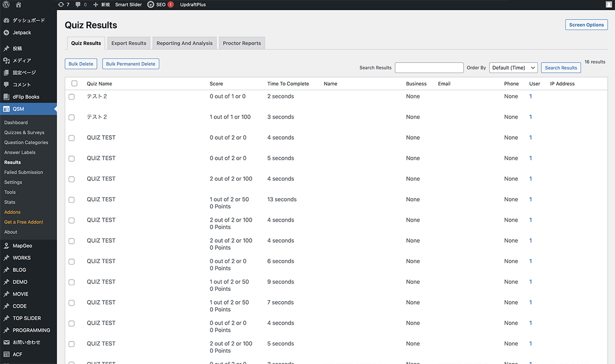Check the first テスト２ result row checkbox
The image size is (615, 364).
[x=72, y=97]
